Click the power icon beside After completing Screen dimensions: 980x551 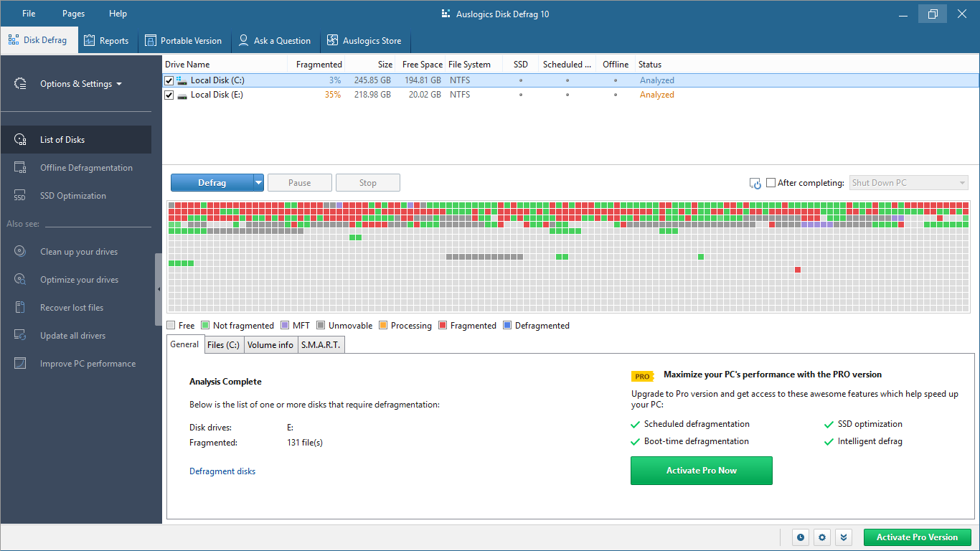tap(755, 184)
